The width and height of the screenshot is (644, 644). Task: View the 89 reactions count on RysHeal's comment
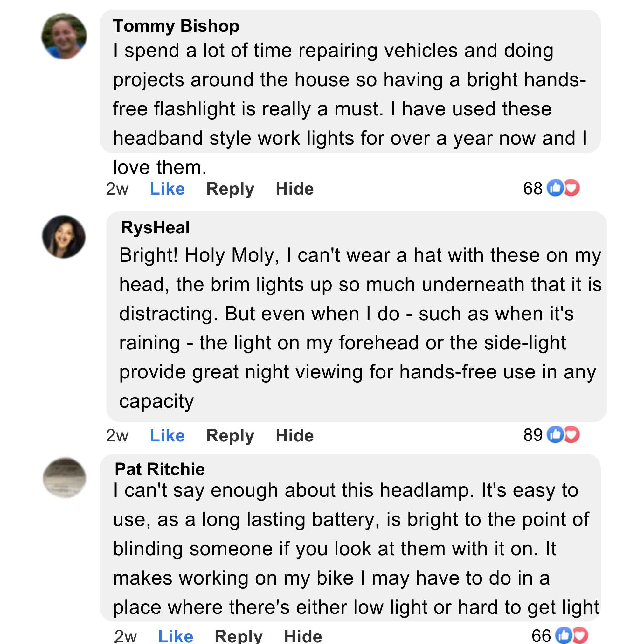coord(533,435)
